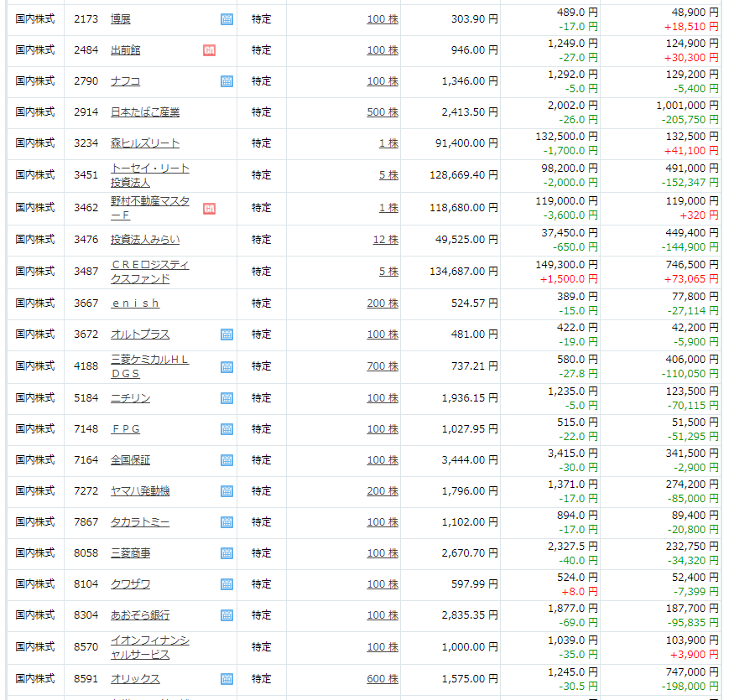
Task: Select acquisition price 134,687.00 円
Action: (464, 272)
